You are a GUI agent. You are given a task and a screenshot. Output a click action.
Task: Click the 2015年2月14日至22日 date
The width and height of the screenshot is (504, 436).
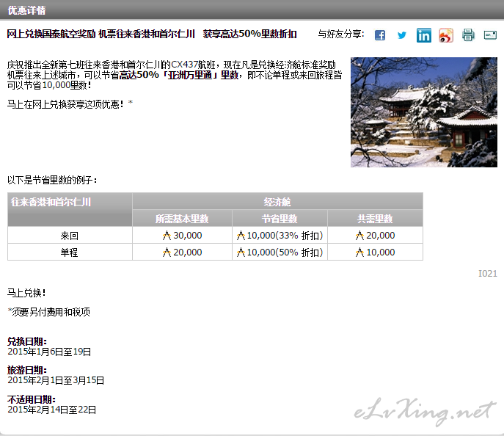click(x=52, y=410)
